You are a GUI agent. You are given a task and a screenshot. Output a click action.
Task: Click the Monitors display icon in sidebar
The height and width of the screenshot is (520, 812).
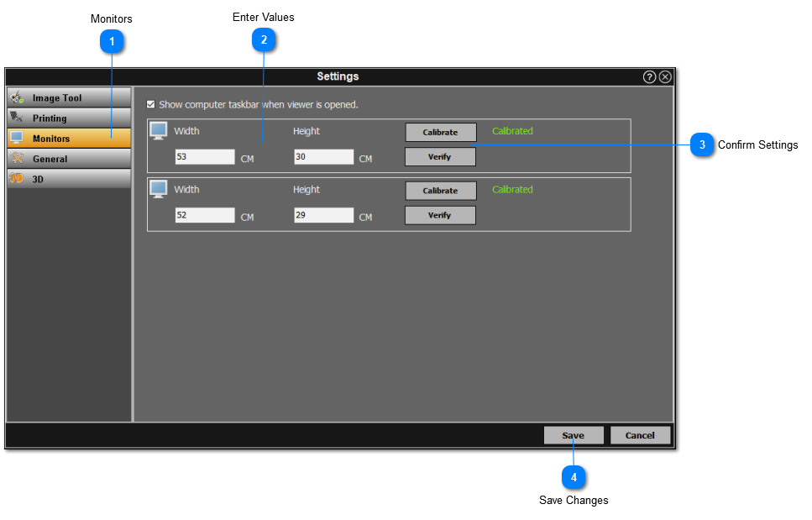click(18, 138)
